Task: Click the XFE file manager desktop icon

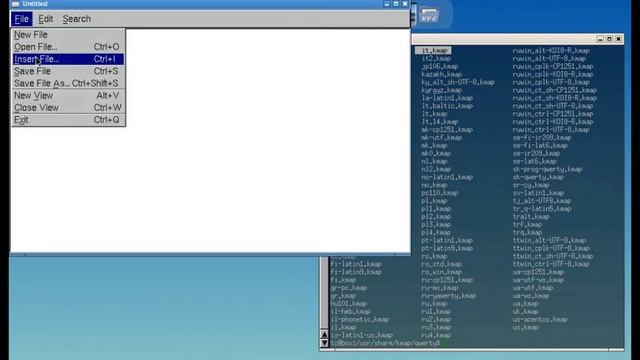Action: 429,16
